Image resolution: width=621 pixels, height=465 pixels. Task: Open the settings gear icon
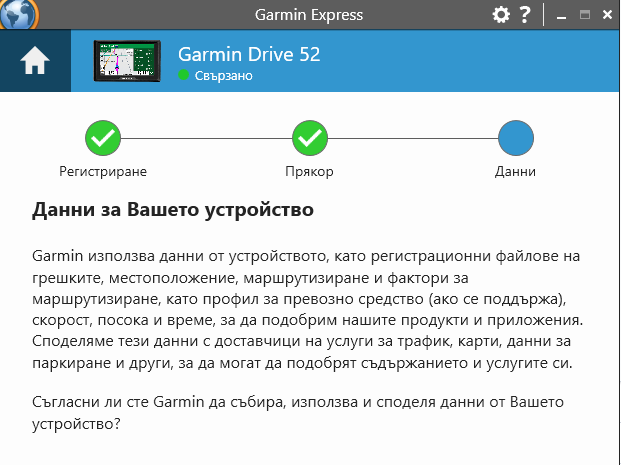coord(501,15)
